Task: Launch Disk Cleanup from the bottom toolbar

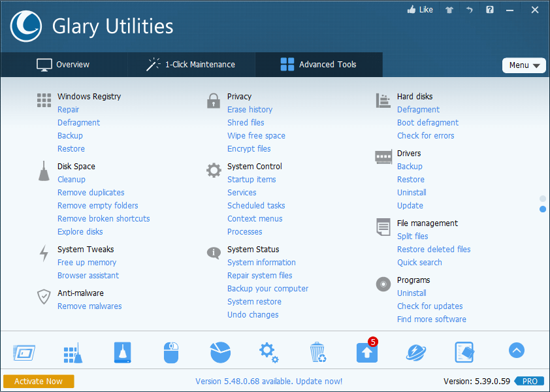Action: coord(122,351)
